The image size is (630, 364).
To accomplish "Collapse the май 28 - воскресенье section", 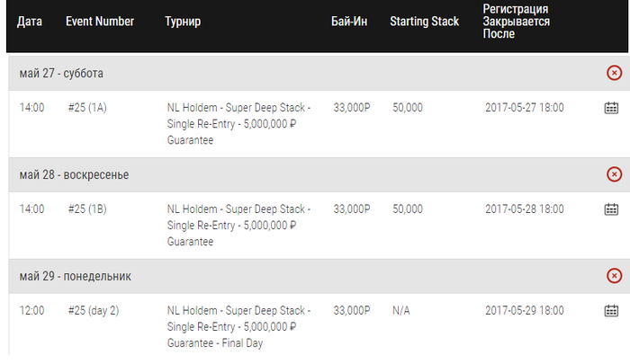I will coord(614,174).
